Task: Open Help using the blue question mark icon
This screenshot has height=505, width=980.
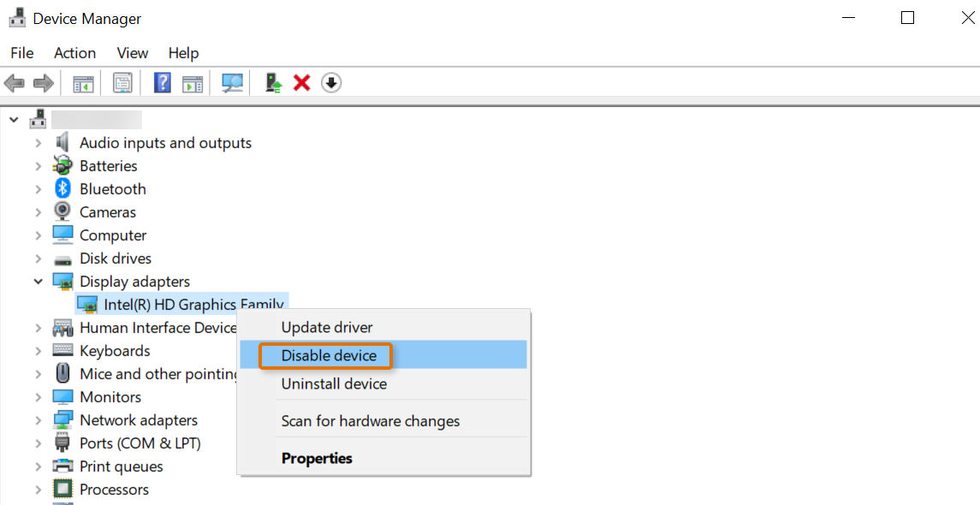Action: pyautogui.click(x=162, y=82)
